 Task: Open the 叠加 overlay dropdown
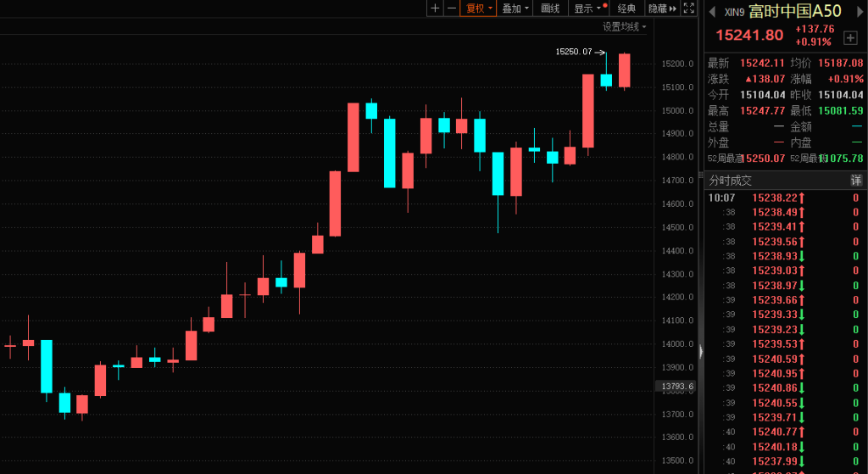tap(515, 8)
